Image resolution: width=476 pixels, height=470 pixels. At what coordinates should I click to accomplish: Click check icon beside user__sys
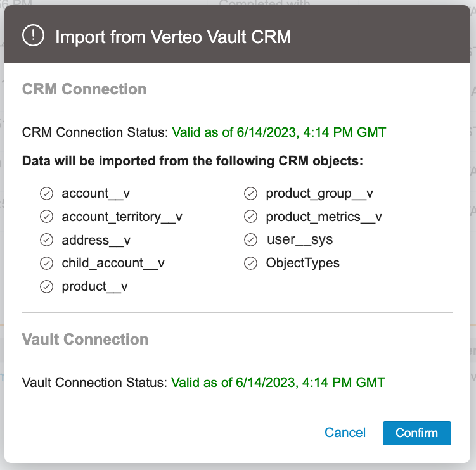pyautogui.click(x=250, y=240)
